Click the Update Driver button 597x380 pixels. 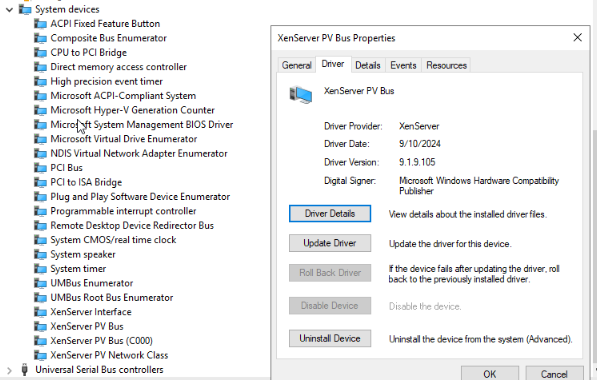330,243
